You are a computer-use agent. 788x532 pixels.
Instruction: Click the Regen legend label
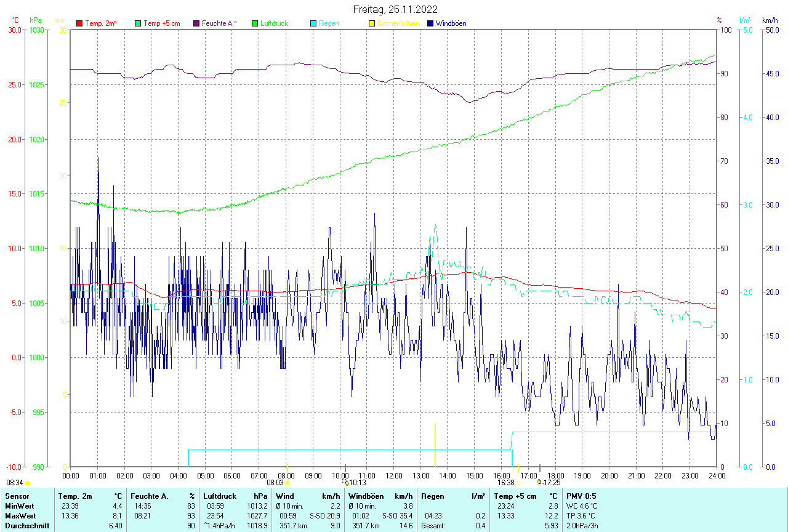pyautogui.click(x=329, y=23)
